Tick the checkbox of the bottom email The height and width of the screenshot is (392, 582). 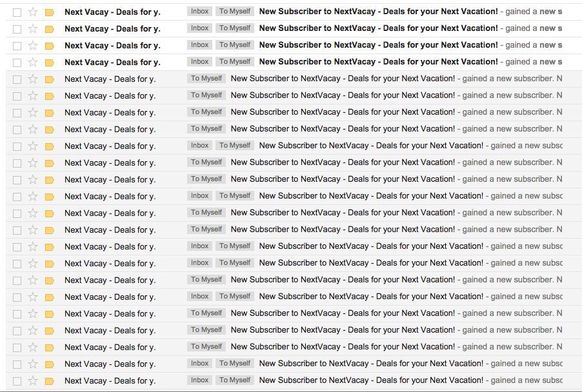click(x=17, y=381)
